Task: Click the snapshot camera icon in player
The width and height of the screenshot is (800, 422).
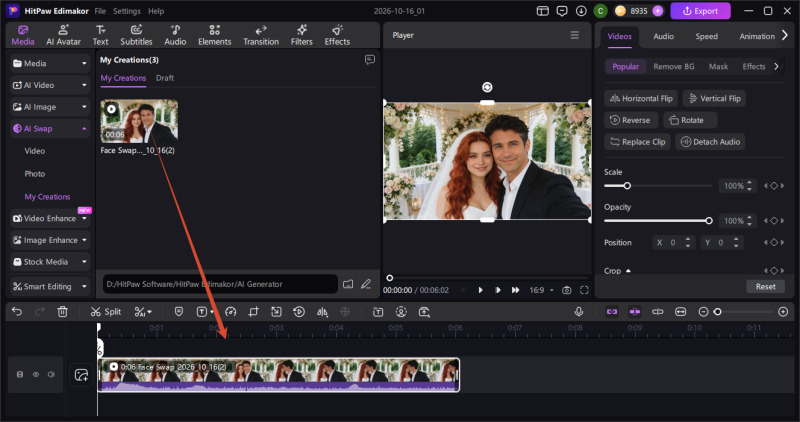Action: pyautogui.click(x=566, y=290)
